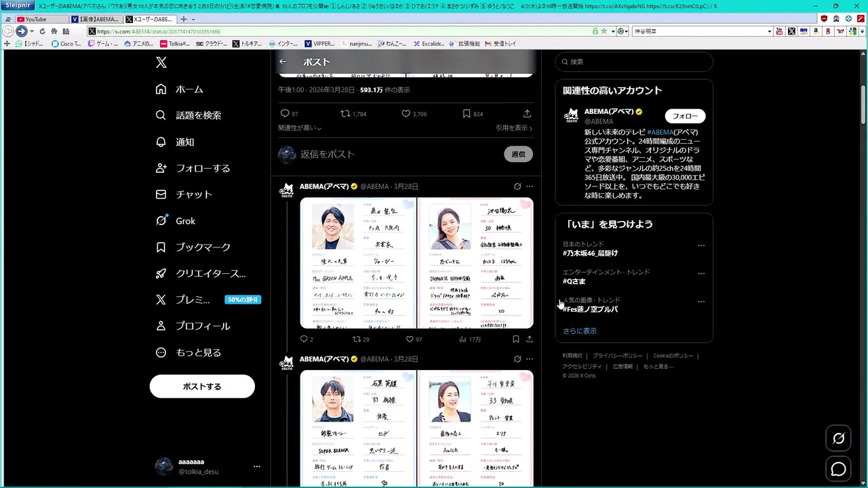The image size is (868, 488).
Task: Open チャット in the sidebar
Action: (x=184, y=195)
